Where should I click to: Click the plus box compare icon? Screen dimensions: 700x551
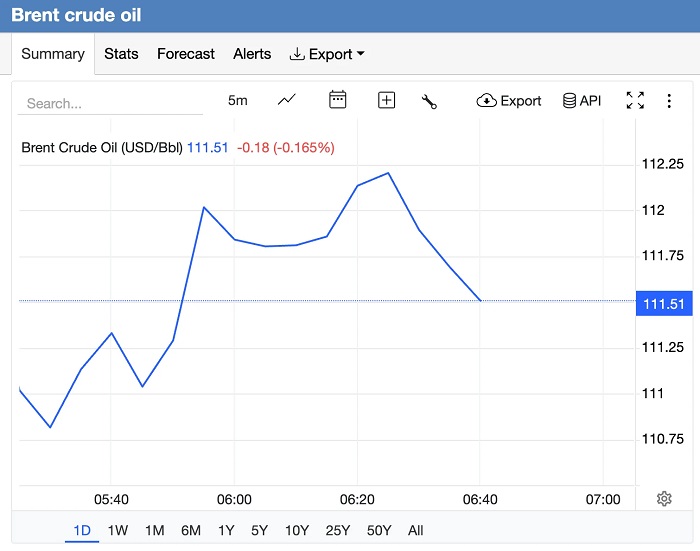pyautogui.click(x=387, y=100)
